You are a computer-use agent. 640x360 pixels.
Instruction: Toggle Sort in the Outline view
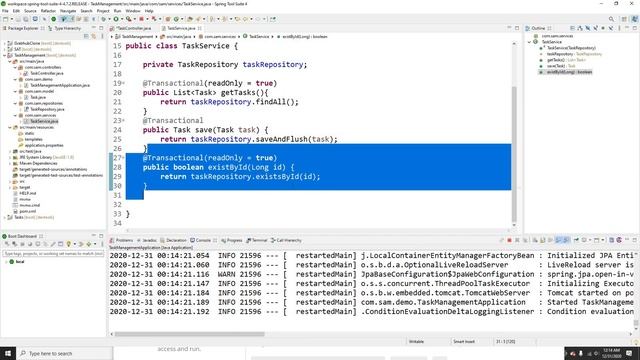tap(580, 28)
